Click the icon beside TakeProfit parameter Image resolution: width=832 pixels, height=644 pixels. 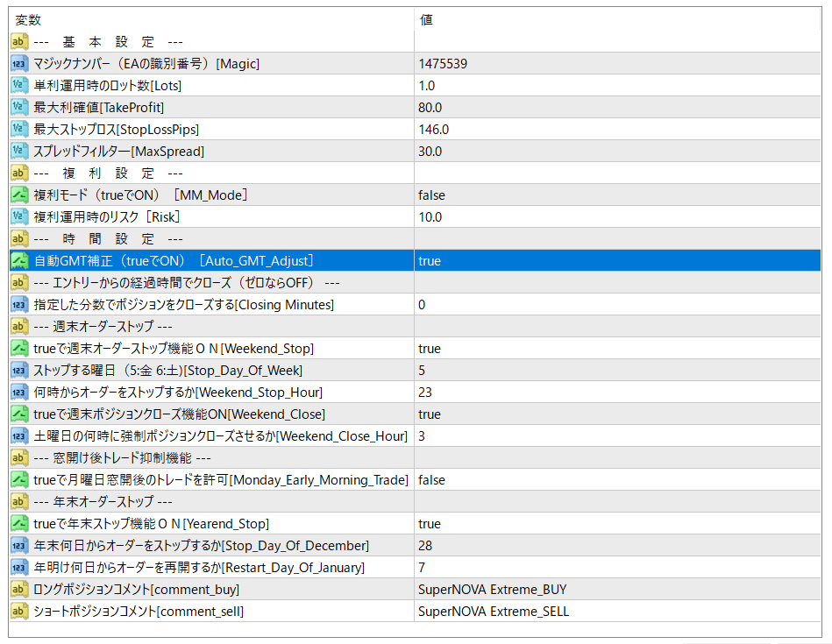(19, 108)
